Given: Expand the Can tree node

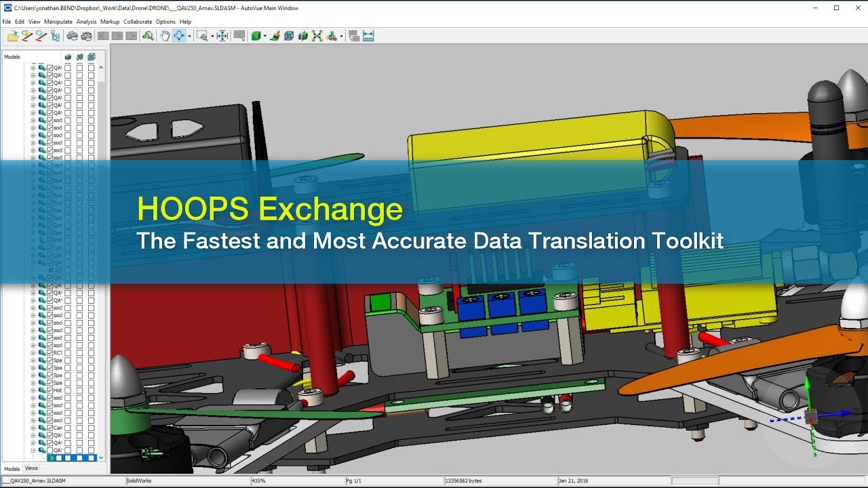Looking at the screenshot, I should tap(33, 428).
